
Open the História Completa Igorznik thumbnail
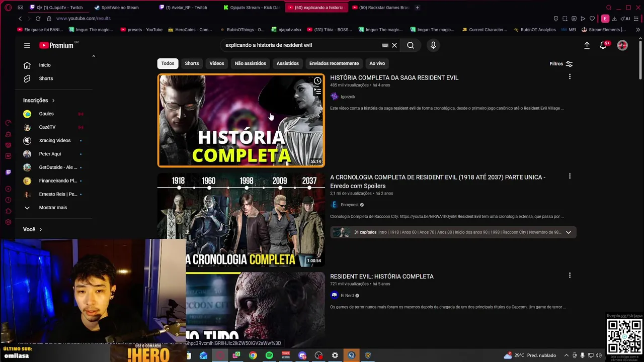pos(241,121)
